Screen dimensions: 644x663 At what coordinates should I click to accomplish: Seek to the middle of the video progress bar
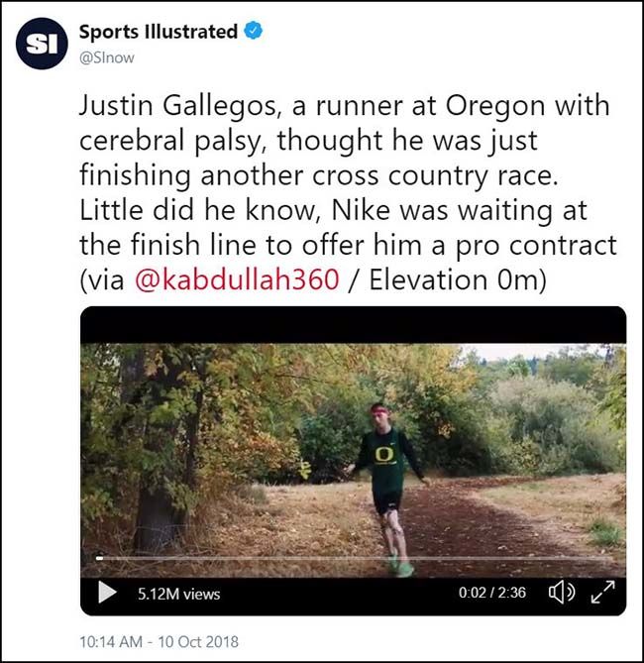coord(354,560)
